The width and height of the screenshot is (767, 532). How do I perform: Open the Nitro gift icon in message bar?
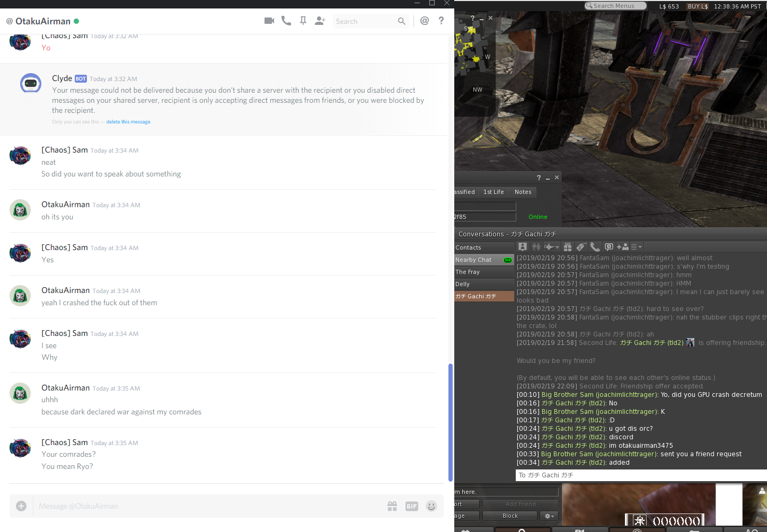click(x=392, y=506)
